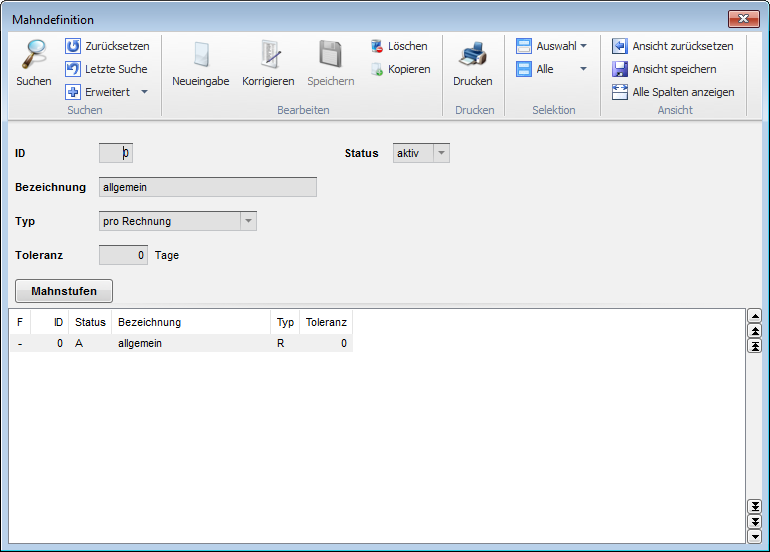Click the scroll page up double arrow

tap(755, 331)
